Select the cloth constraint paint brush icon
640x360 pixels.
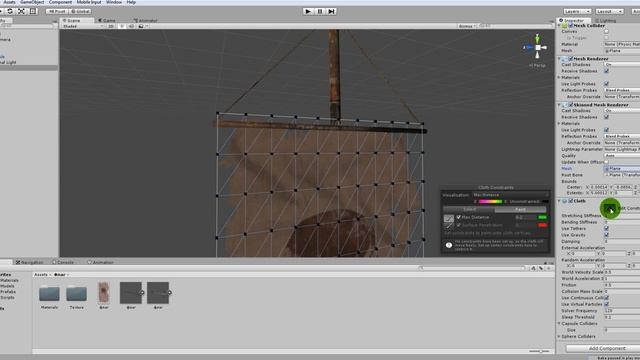449,219
